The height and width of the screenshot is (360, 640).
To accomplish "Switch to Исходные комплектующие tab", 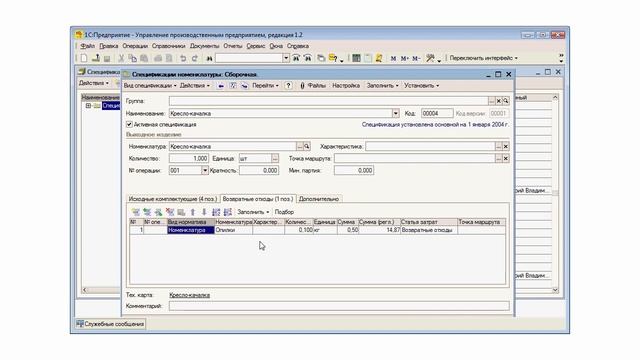I will pyautogui.click(x=173, y=199).
